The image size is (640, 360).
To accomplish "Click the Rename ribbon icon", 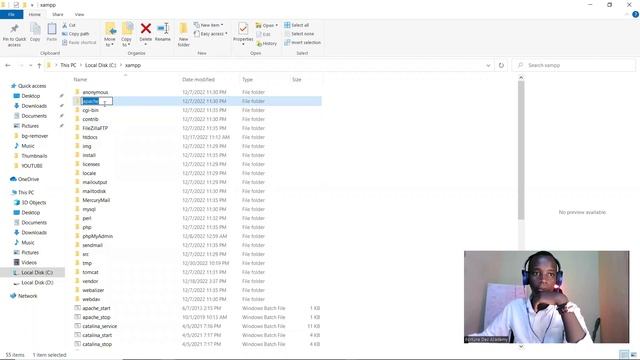I will (x=163, y=29).
